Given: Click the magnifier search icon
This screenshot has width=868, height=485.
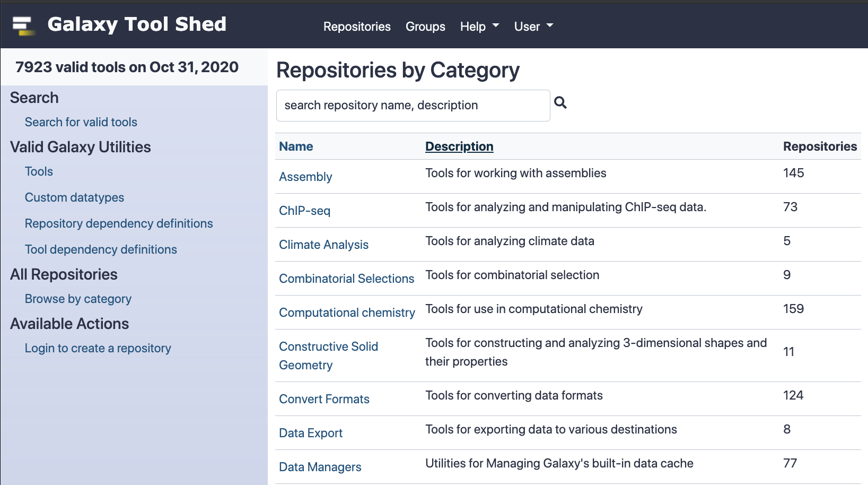Looking at the screenshot, I should (x=560, y=102).
